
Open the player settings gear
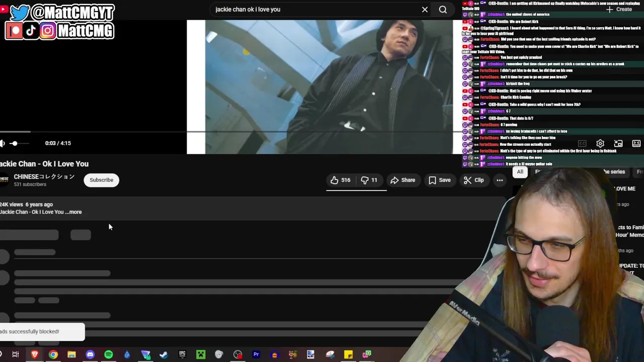pos(600,144)
